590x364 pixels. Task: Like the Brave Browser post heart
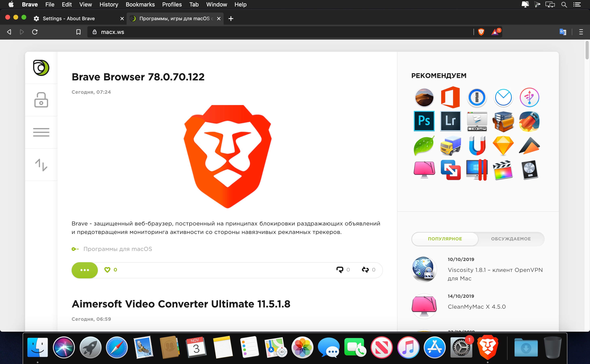pyautogui.click(x=107, y=270)
